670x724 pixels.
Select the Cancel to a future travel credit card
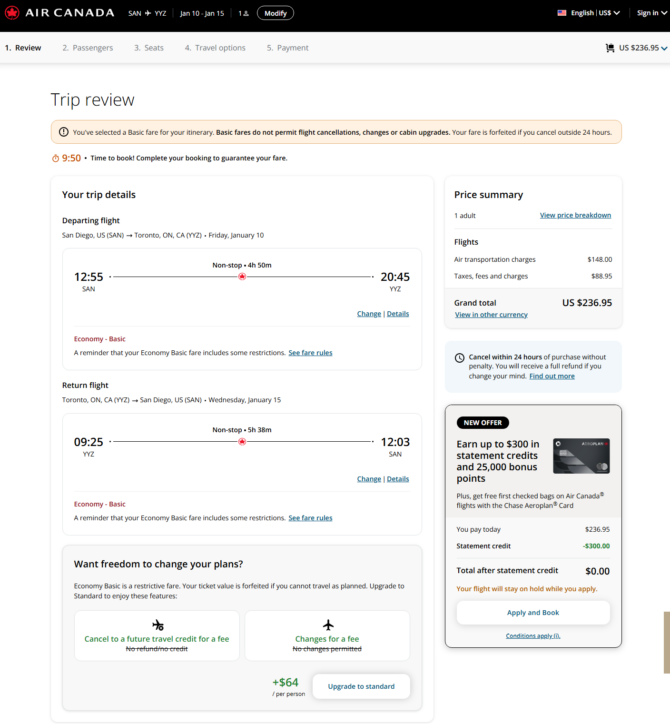157,636
